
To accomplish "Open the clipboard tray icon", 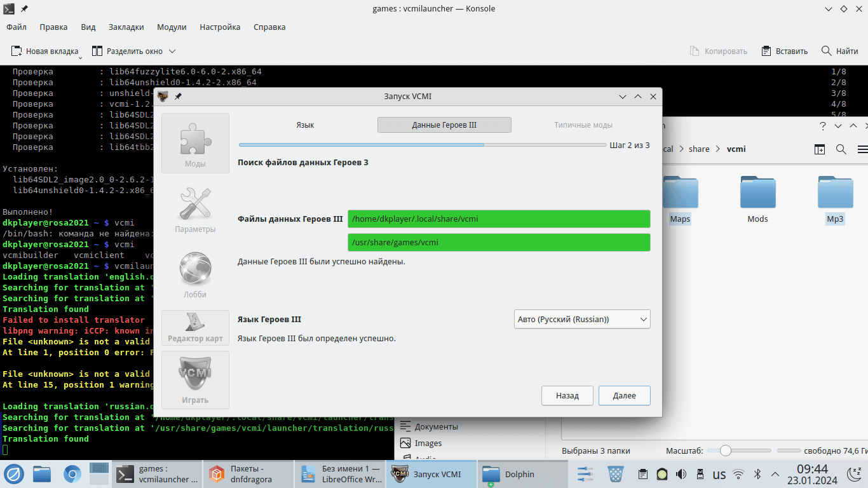I will click(643, 474).
